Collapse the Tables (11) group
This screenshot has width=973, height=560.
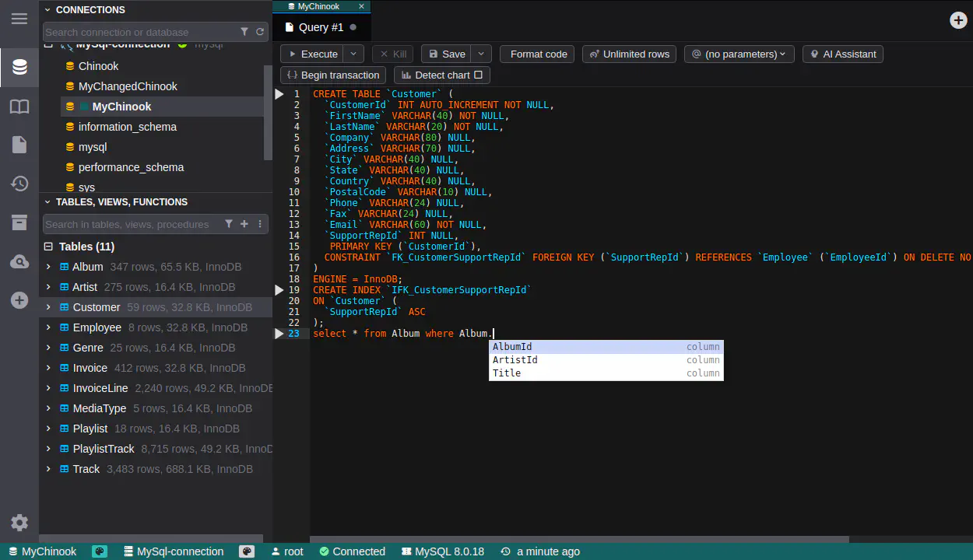48,247
